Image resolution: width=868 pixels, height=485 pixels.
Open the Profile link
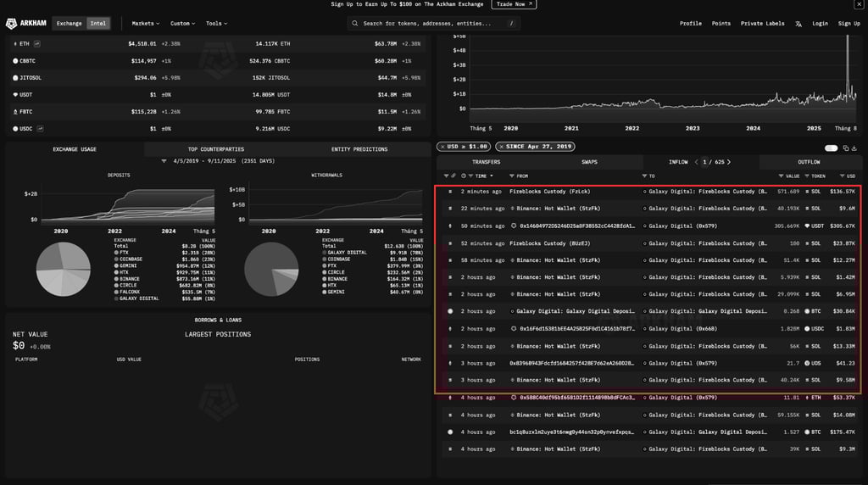click(690, 23)
